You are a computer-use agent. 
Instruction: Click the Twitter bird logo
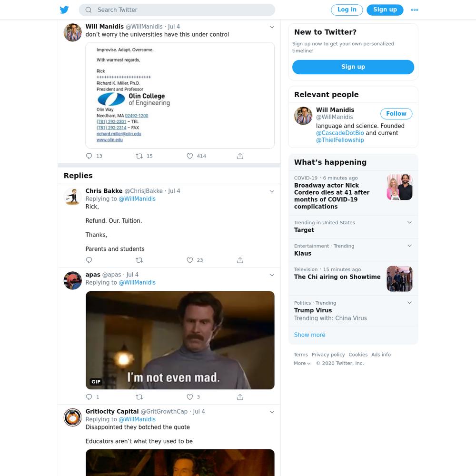64,10
